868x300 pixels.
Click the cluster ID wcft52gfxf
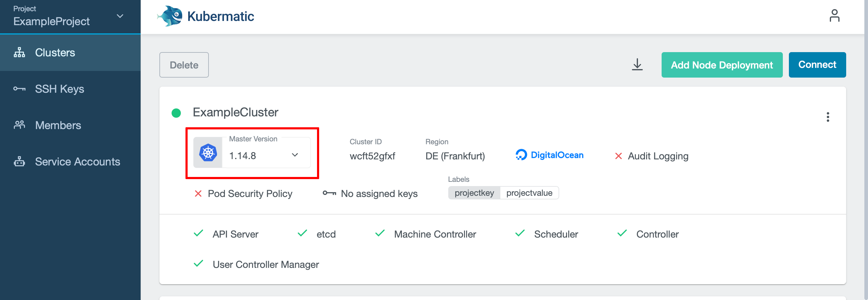pyautogui.click(x=372, y=156)
